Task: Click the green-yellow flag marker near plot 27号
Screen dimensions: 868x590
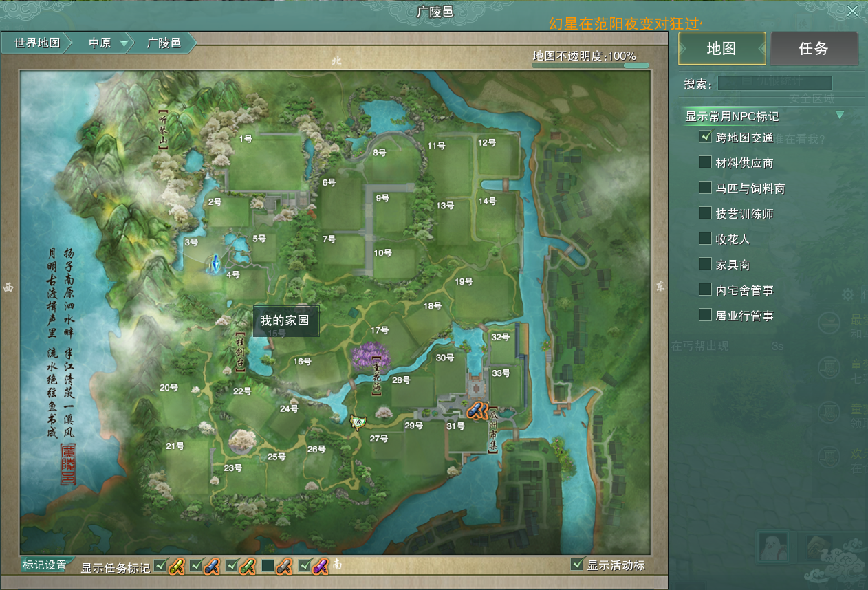Action: pyautogui.click(x=357, y=421)
